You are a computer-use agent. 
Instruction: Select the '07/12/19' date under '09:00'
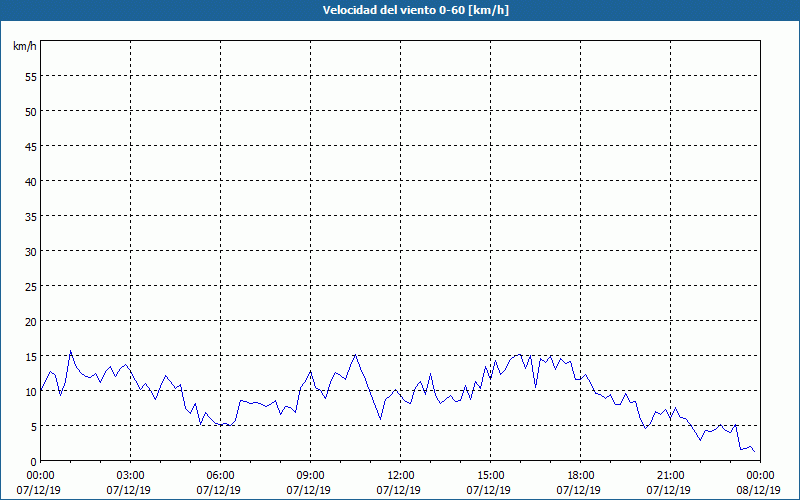(309, 490)
